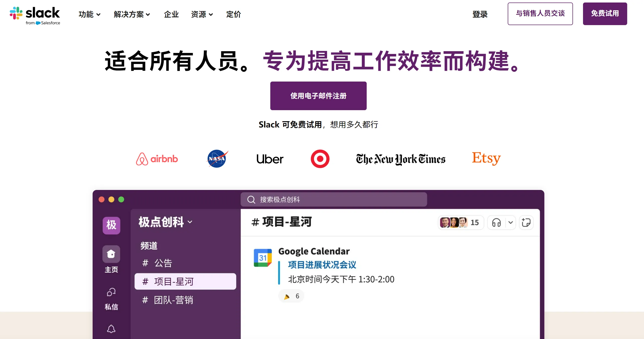Select the # 项目-星河 channel in sidebar
644x339 pixels.
click(x=185, y=281)
